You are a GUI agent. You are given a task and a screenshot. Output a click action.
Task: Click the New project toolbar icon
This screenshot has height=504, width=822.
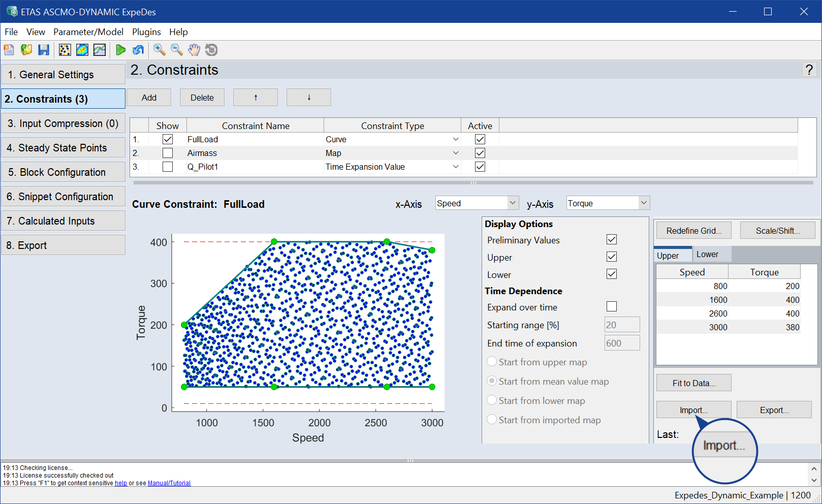coord(9,50)
